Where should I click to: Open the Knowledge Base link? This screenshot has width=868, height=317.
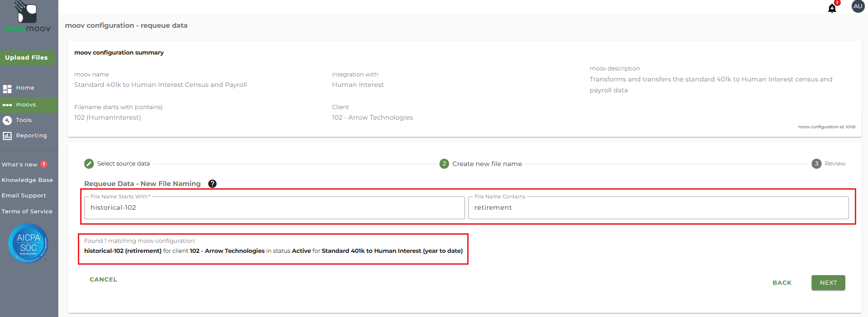(x=27, y=180)
